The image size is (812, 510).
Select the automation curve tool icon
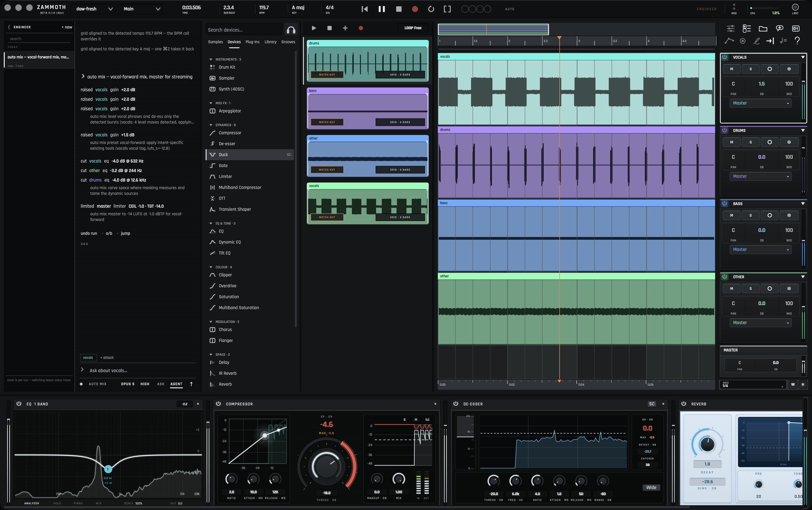(x=729, y=41)
